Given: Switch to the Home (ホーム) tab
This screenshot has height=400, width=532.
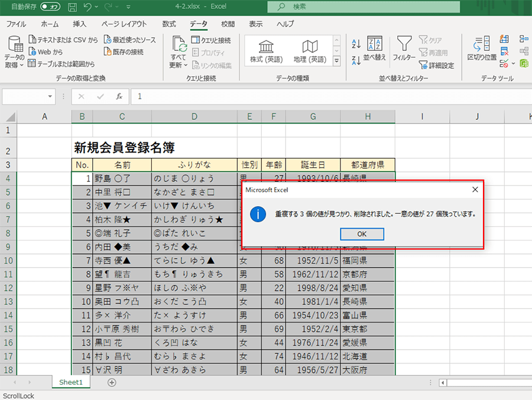Looking at the screenshot, I should pyautogui.click(x=50, y=24).
